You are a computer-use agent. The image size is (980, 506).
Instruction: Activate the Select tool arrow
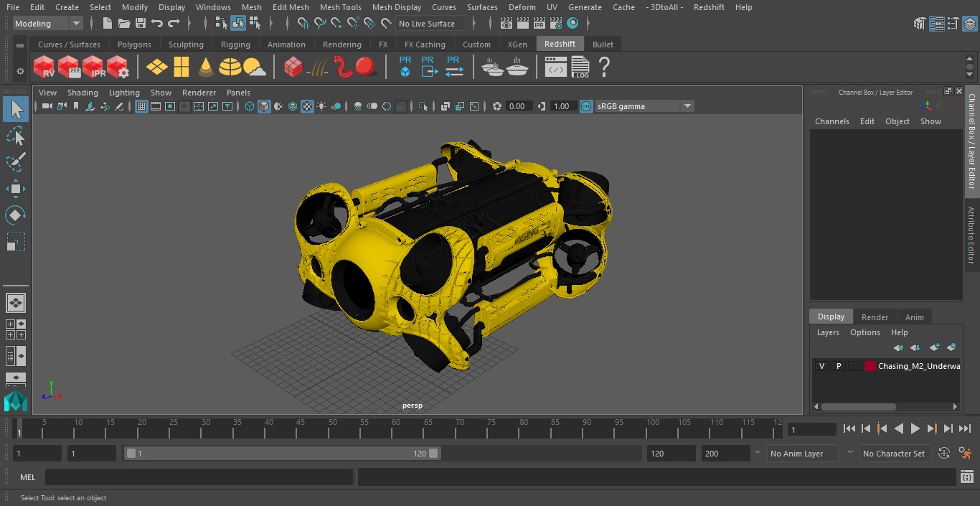[15, 109]
